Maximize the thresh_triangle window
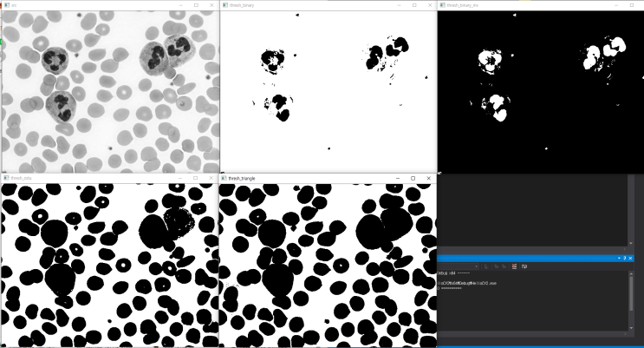This screenshot has height=348, width=644. click(x=413, y=178)
